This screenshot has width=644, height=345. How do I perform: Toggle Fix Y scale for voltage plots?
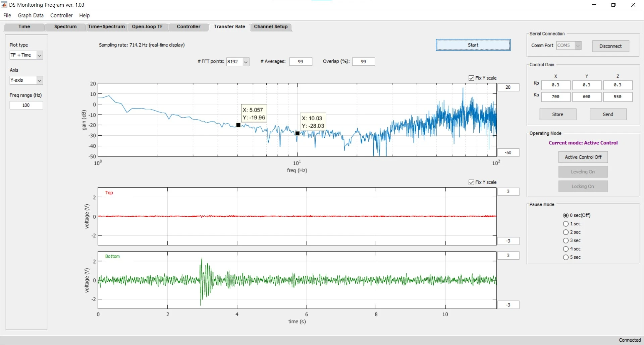point(471,182)
